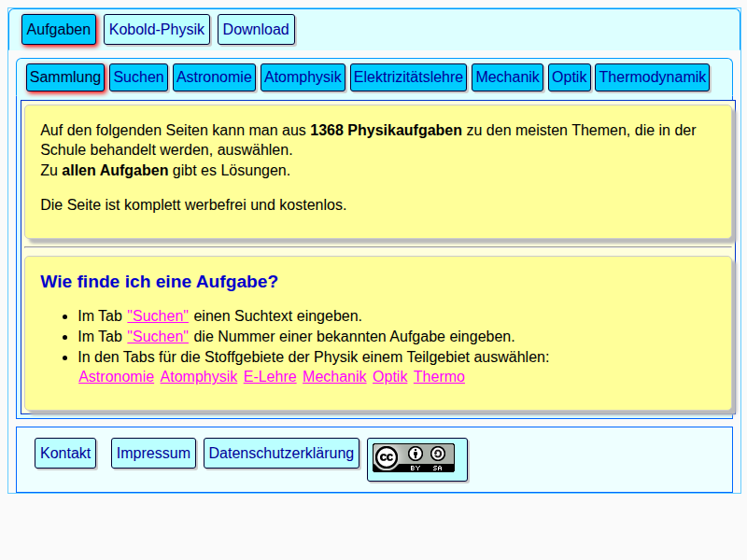
Task: Switch to the Suchen tab
Action: tap(138, 77)
